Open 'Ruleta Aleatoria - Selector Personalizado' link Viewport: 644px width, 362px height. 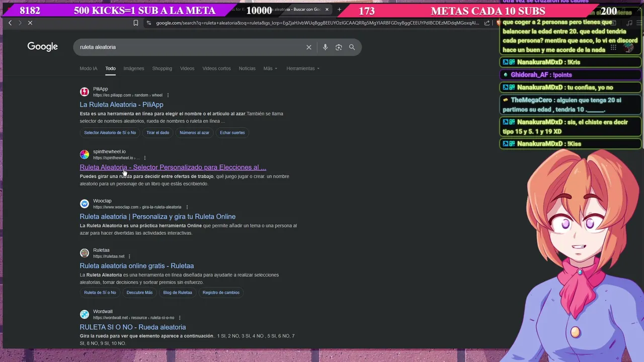pyautogui.click(x=173, y=167)
